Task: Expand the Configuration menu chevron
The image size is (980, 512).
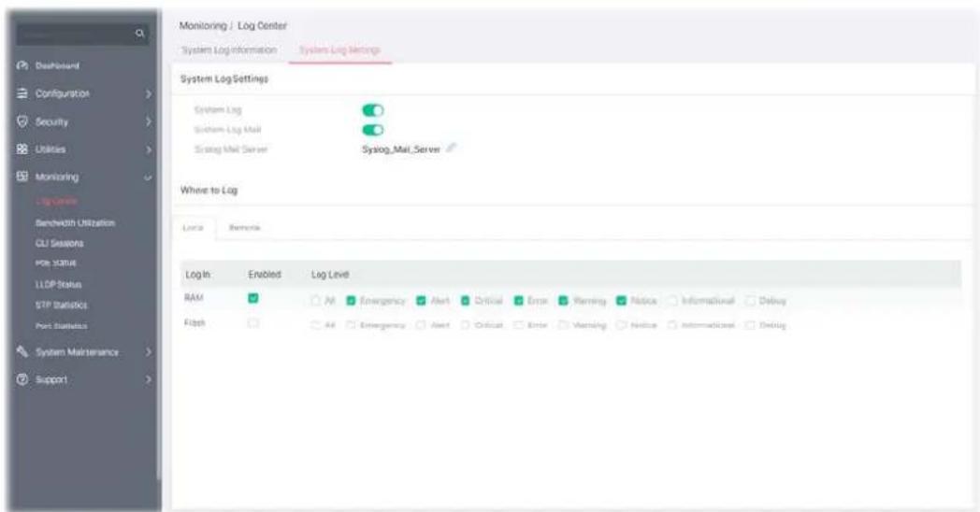Action: point(148,93)
